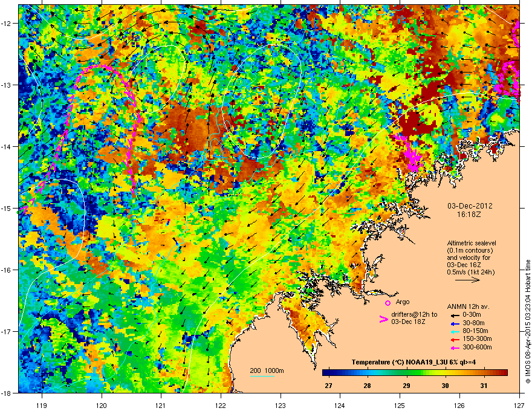Click the date text 03-Dec-2012

point(470,206)
